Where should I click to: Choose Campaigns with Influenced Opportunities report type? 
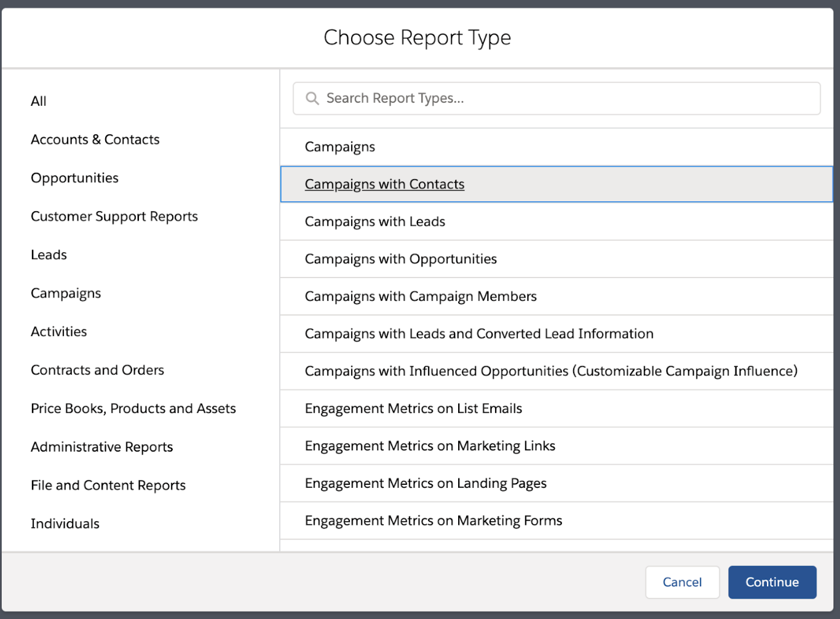click(x=557, y=372)
